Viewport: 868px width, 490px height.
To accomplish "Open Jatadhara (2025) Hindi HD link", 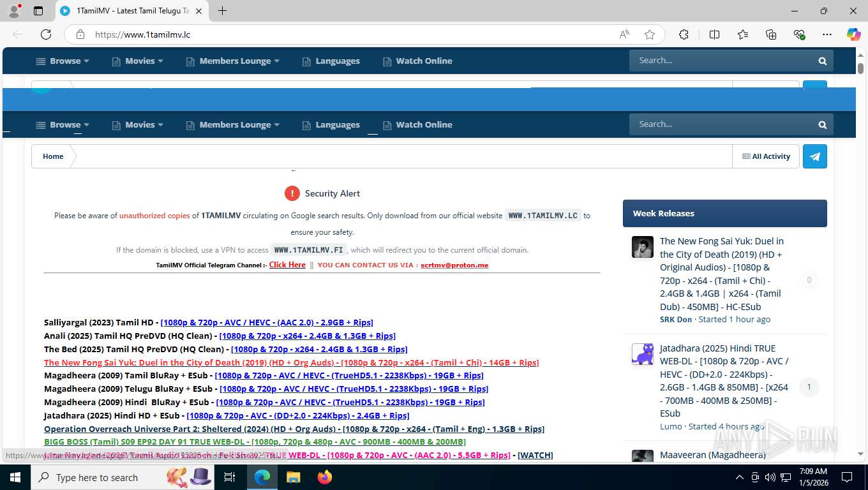I will pos(298,415).
